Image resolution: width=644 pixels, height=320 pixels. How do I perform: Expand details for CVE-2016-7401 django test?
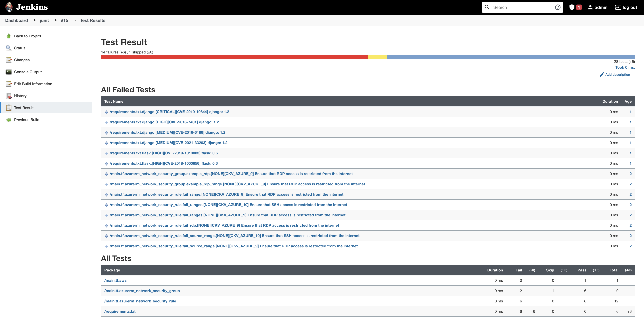click(106, 122)
